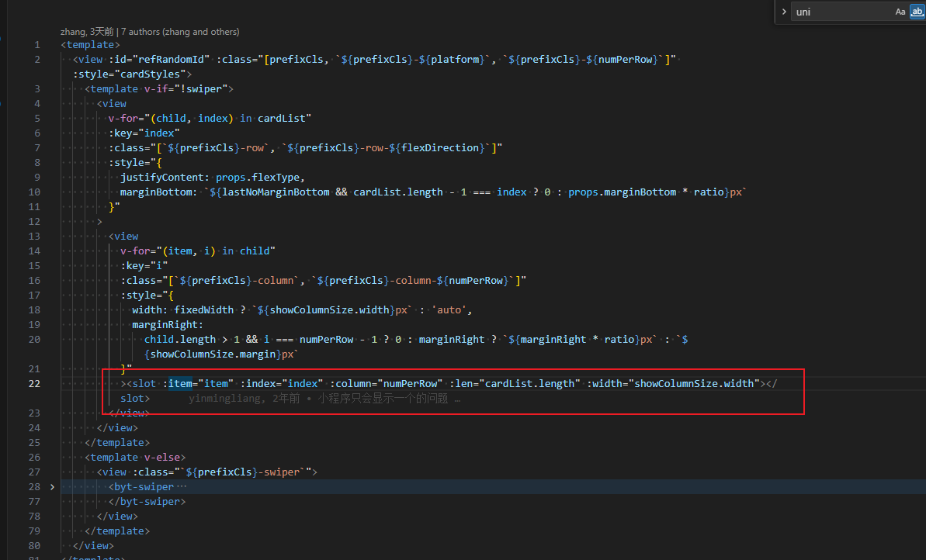Expand the Replace row chevron in find widget

coord(784,12)
